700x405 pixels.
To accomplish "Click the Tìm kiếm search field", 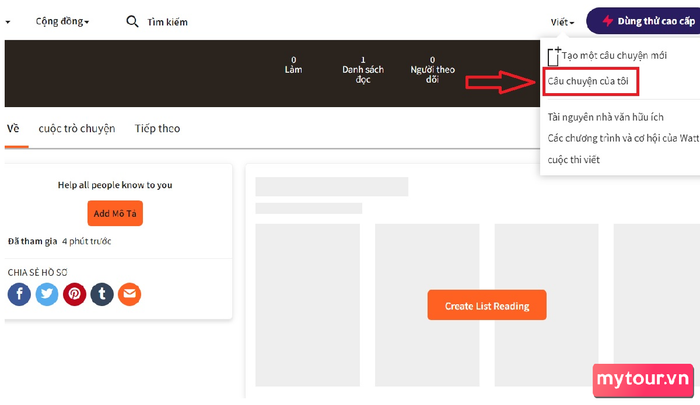I will click(x=167, y=22).
